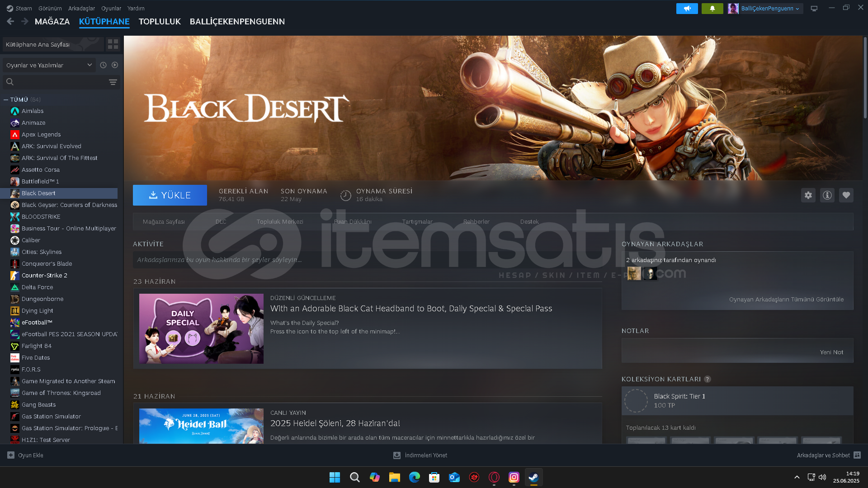Open Mağaza Sayfası link
The height and width of the screenshot is (488, 868).
click(x=164, y=221)
